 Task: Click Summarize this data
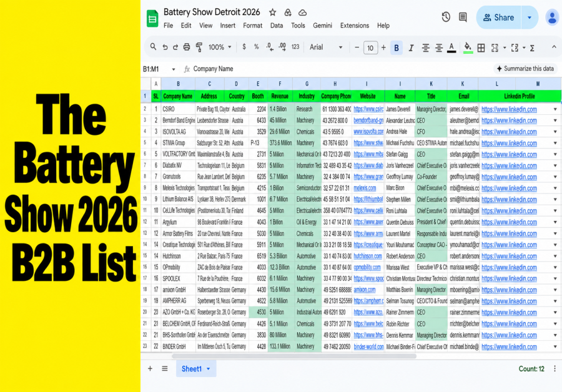pos(525,69)
